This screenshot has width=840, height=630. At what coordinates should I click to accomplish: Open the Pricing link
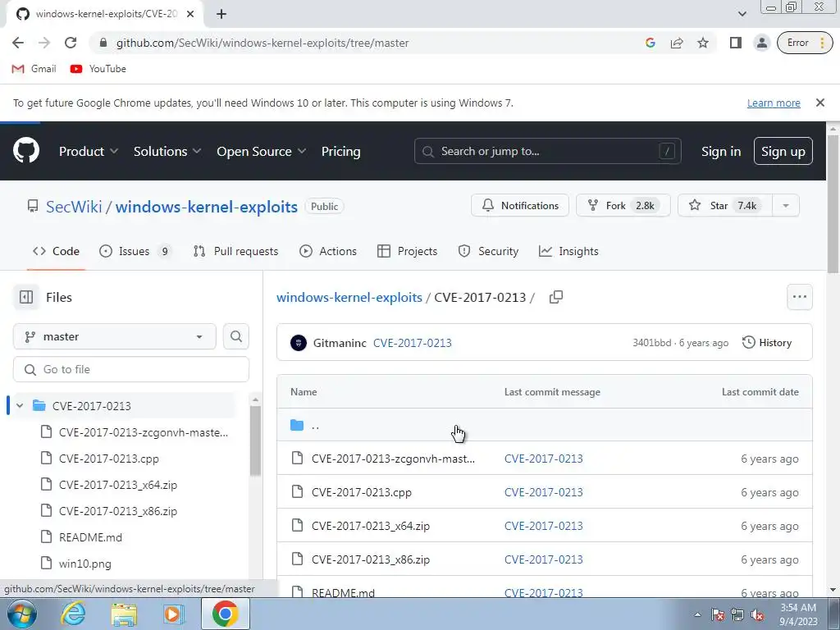pyautogui.click(x=340, y=152)
